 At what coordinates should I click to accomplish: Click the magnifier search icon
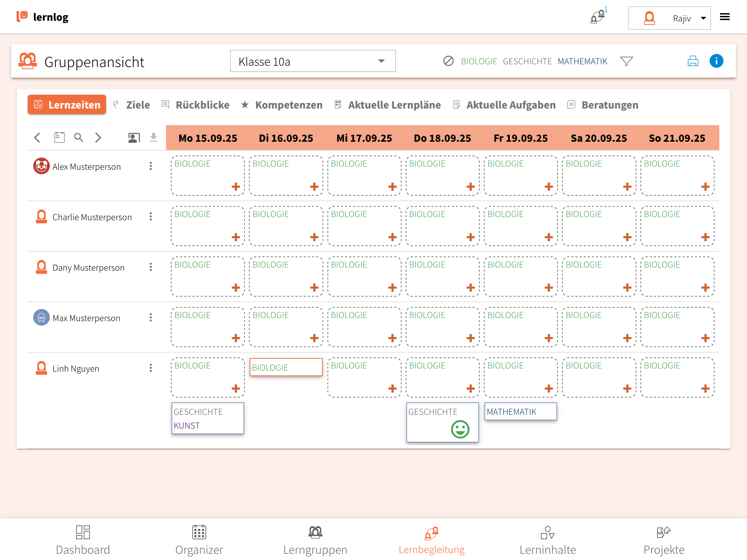point(79,138)
